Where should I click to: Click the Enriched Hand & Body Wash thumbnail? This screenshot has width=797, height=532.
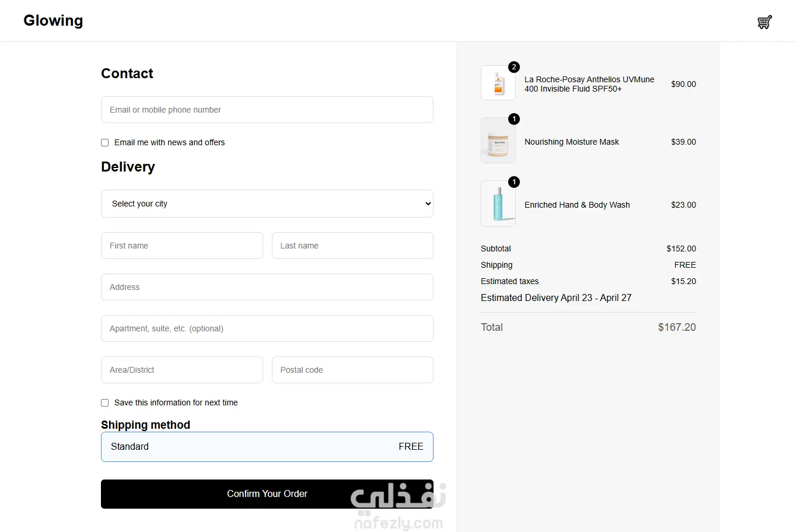click(x=498, y=204)
